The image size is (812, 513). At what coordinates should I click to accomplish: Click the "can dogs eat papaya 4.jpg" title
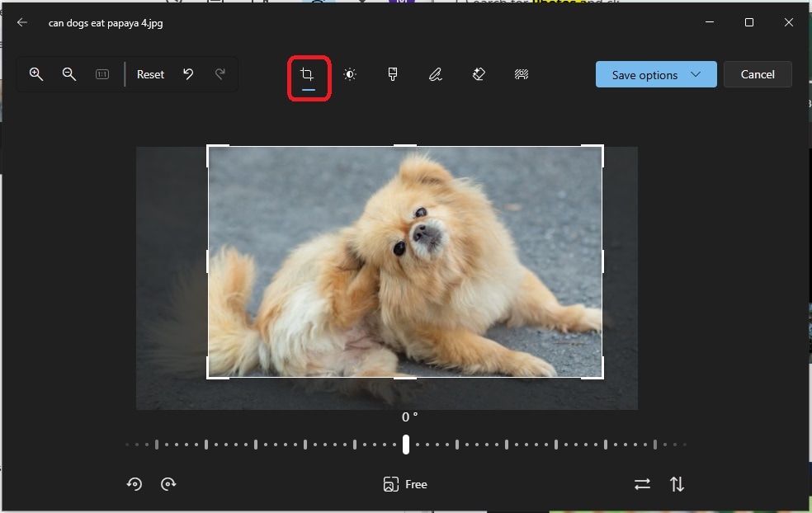click(x=106, y=23)
